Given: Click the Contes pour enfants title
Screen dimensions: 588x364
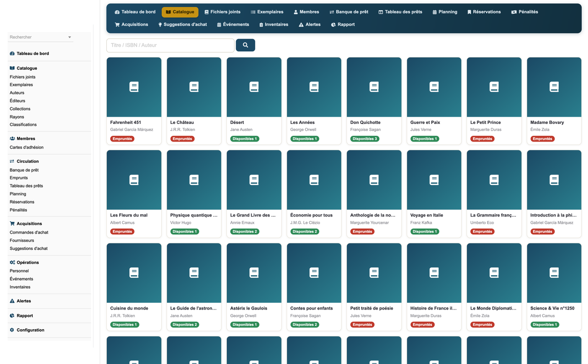Looking at the screenshot, I should (x=312, y=308).
